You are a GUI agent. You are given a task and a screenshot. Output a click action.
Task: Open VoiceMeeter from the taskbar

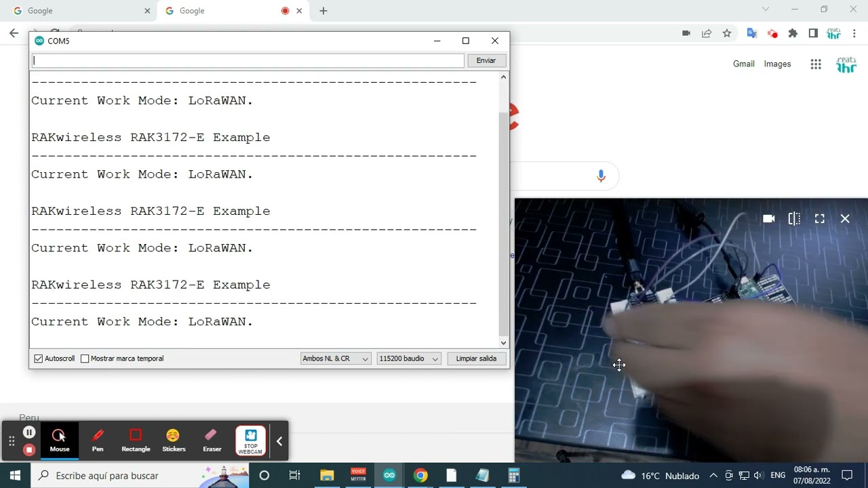358,475
